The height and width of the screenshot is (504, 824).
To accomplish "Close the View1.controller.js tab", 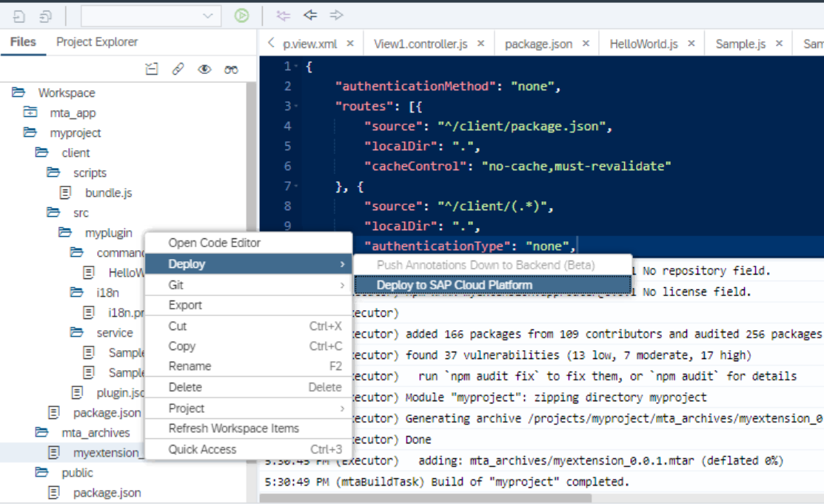I will point(480,44).
